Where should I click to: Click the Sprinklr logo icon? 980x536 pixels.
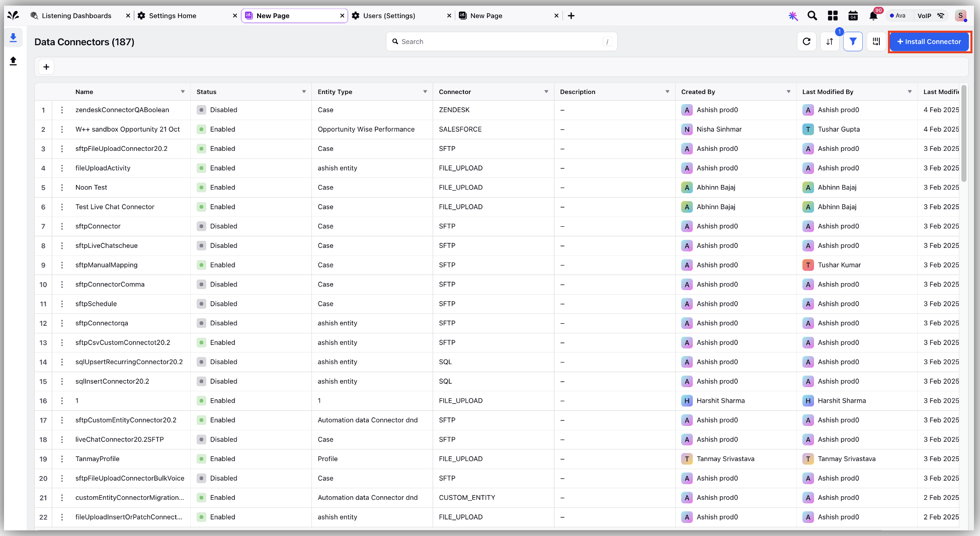(14, 16)
